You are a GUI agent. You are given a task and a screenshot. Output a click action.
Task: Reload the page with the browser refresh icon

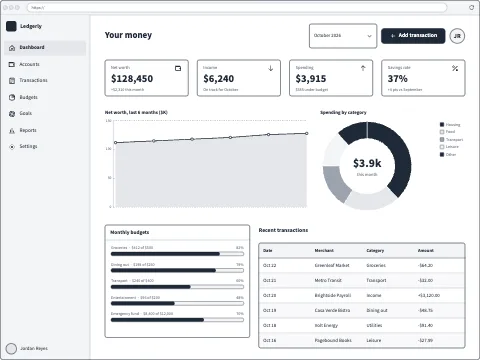coord(471,7)
